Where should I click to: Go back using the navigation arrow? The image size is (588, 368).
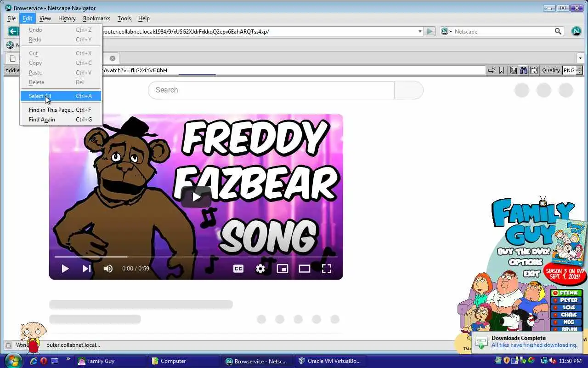coord(13,31)
